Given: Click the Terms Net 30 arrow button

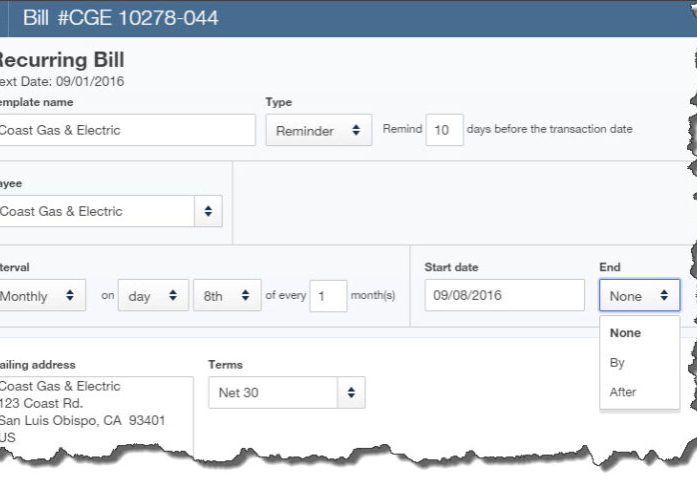Looking at the screenshot, I should coord(351,392).
